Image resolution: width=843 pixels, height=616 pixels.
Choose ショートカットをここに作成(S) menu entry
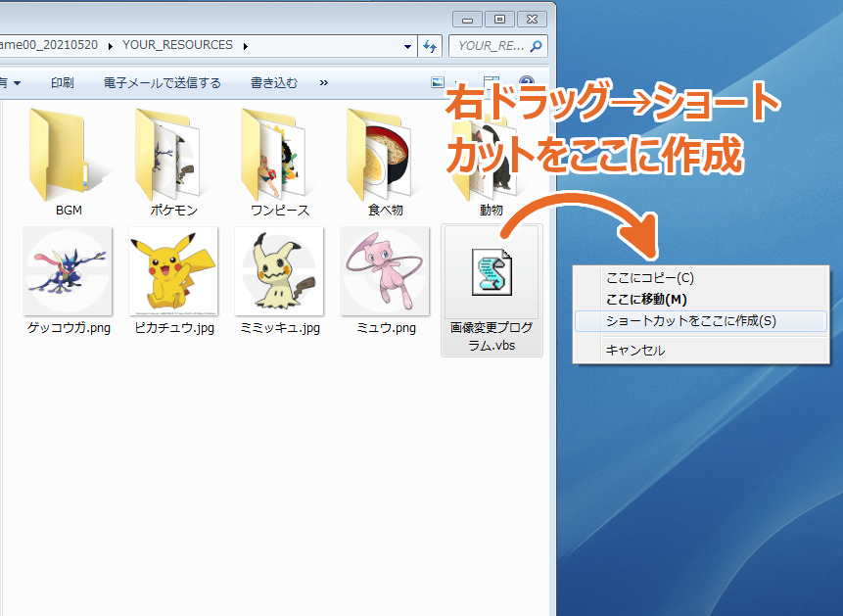tap(701, 321)
